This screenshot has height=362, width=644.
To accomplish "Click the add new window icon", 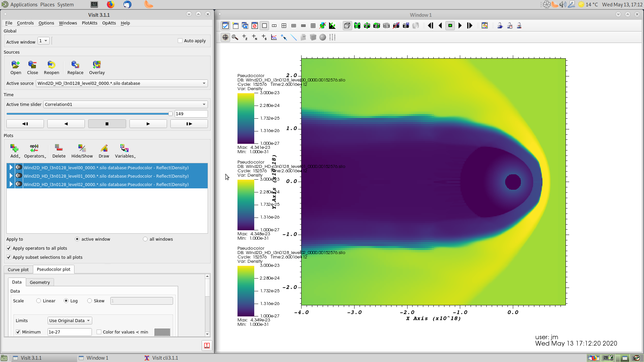I will pyautogui.click(x=235, y=25).
